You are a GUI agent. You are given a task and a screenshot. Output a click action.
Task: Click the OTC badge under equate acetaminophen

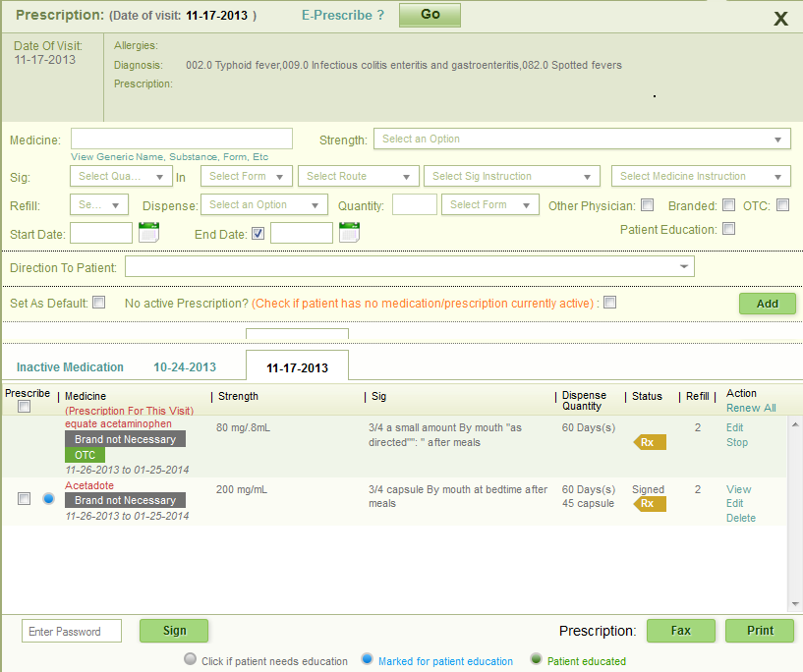[x=85, y=455]
